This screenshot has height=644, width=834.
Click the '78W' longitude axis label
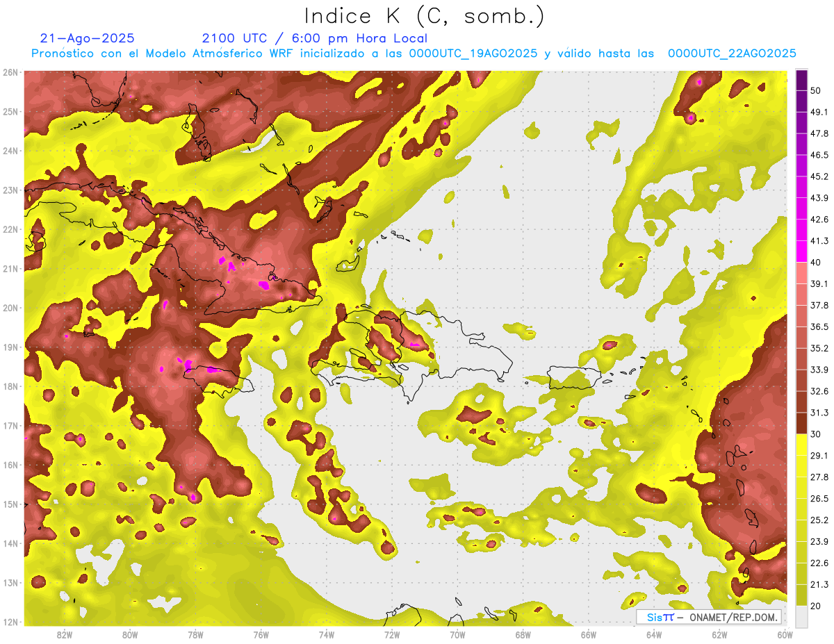click(195, 634)
